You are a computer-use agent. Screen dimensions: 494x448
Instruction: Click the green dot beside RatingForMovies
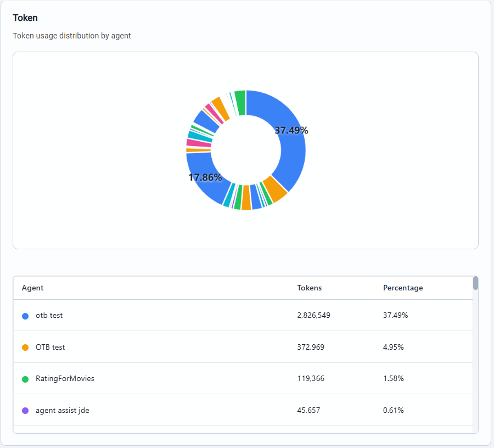(25, 379)
